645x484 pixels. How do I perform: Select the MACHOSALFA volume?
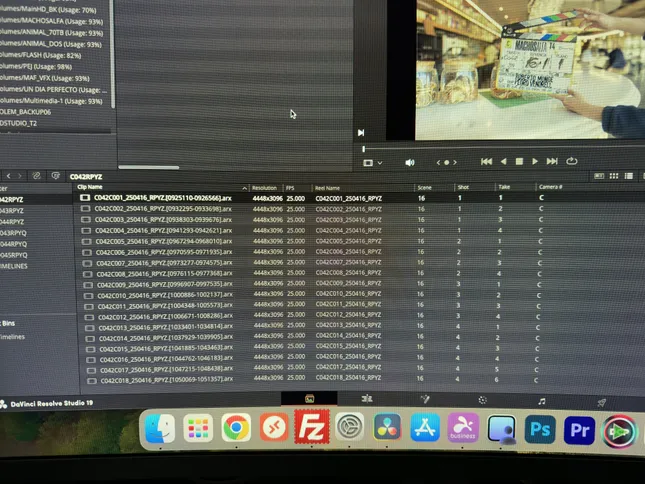(51, 21)
